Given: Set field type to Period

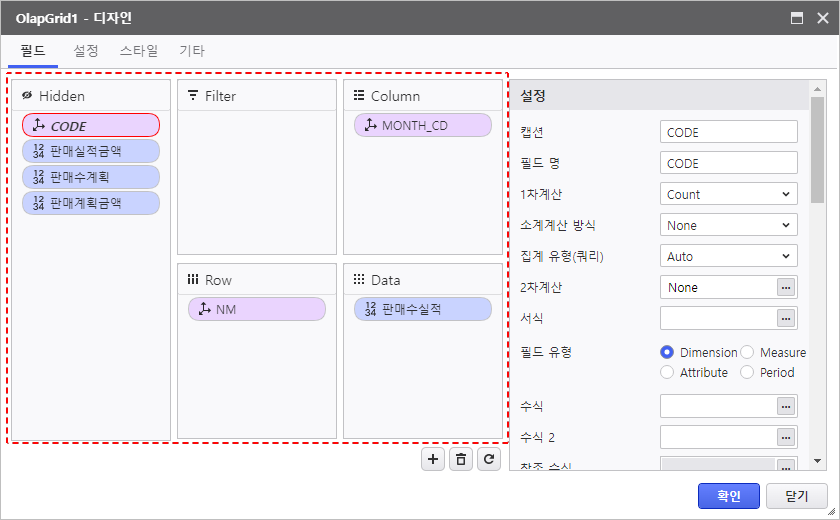Looking at the screenshot, I should pos(747,372).
